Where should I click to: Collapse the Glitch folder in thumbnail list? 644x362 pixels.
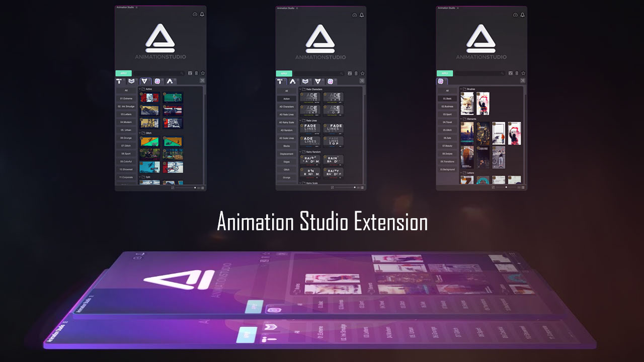139,133
